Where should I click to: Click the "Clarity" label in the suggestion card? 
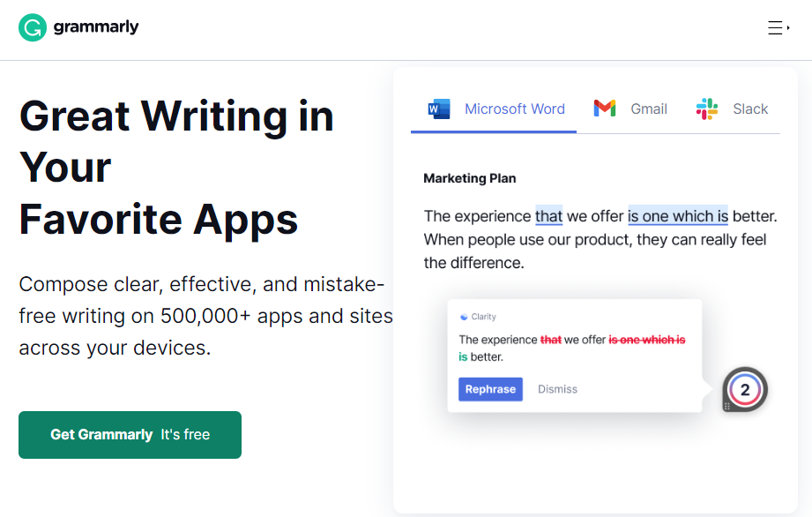point(484,317)
